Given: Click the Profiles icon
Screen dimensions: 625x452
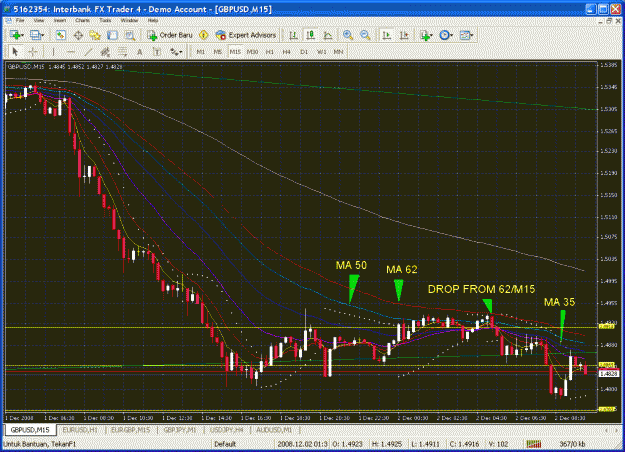Looking at the screenshot, I should 35,35.
